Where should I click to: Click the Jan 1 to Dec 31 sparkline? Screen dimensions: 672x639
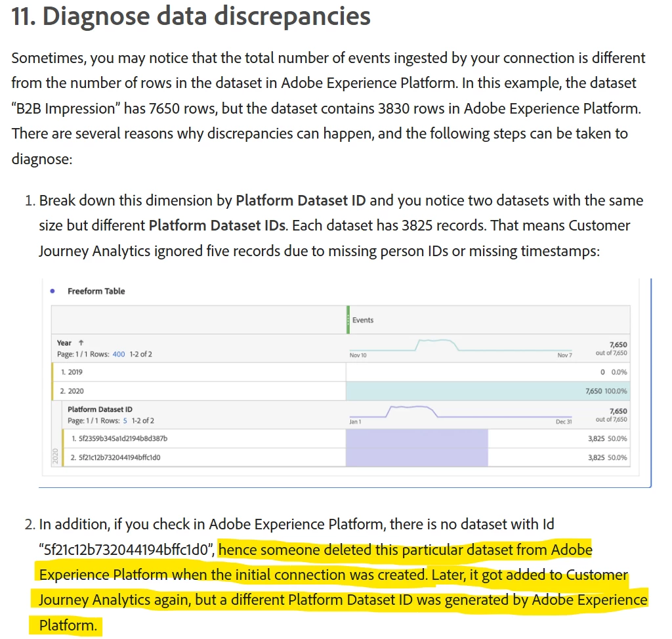point(461,412)
